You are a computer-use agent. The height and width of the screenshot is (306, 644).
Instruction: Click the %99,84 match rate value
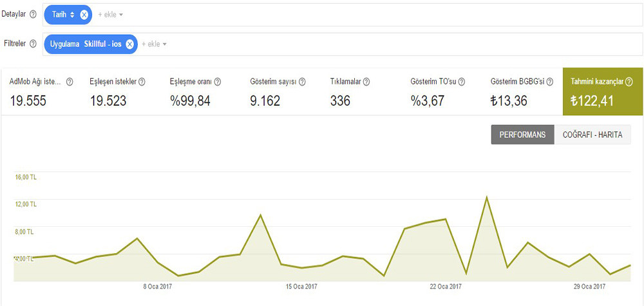(190, 101)
